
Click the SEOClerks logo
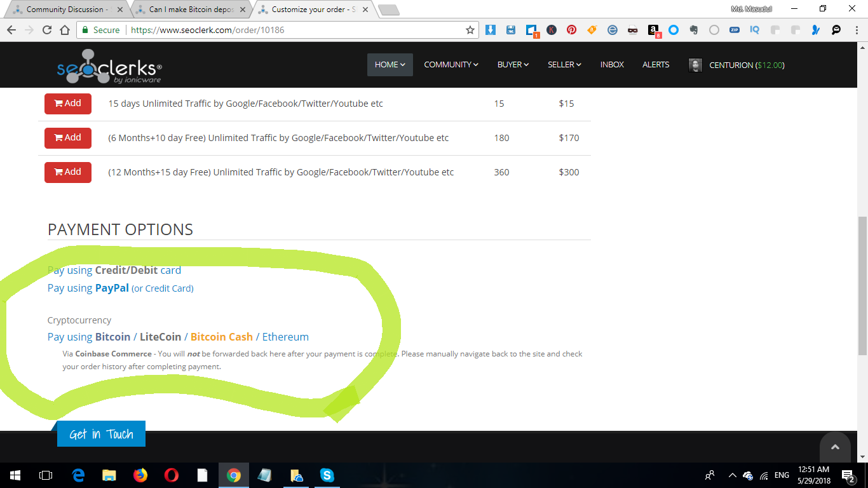coord(109,65)
